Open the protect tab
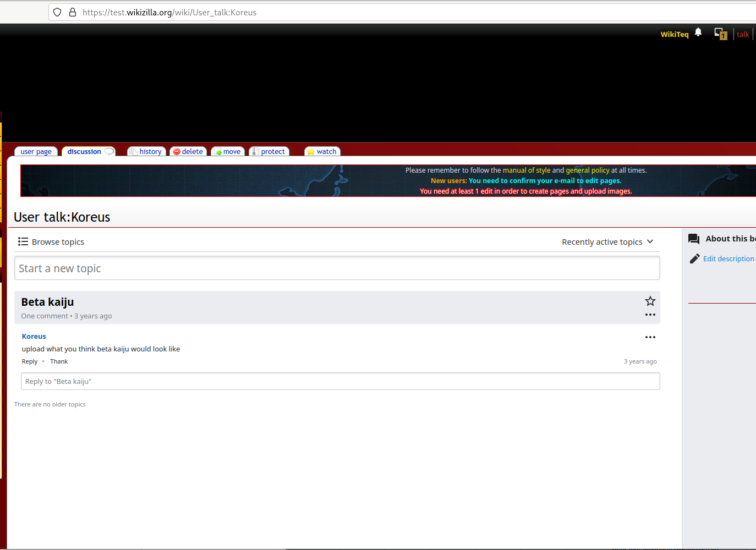 click(269, 152)
